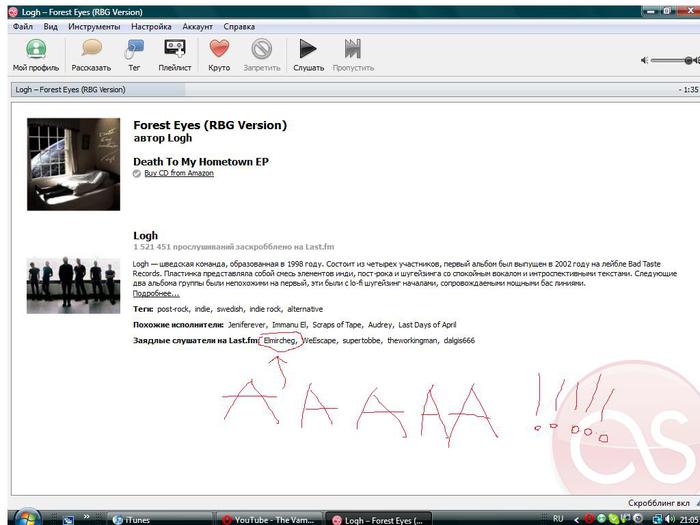Image resolution: width=700 pixels, height=525 pixels.
Task: Open the Death To My Hometown album cover
Action: tap(74, 164)
